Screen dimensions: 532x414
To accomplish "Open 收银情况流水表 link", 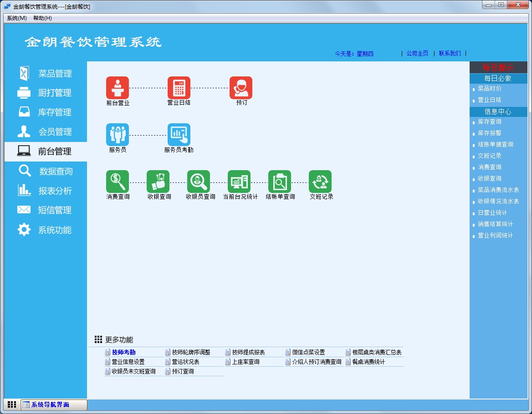I will click(x=498, y=201).
